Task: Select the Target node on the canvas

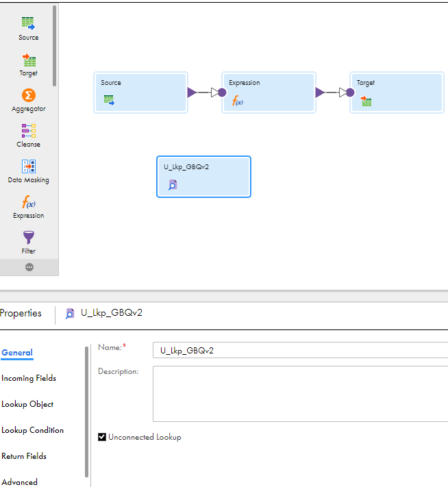Action: [397, 92]
